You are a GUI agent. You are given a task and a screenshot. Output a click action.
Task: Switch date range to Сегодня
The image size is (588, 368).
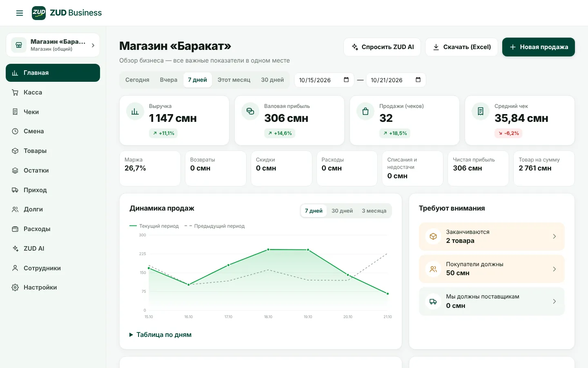click(x=137, y=80)
